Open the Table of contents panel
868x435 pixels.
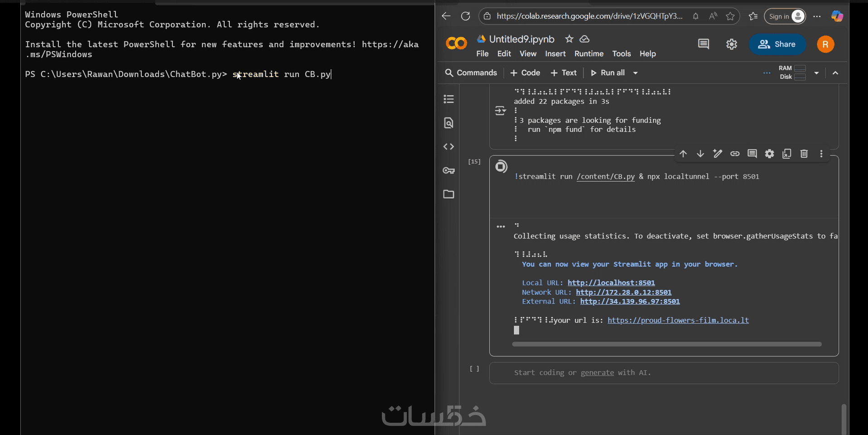(x=448, y=99)
